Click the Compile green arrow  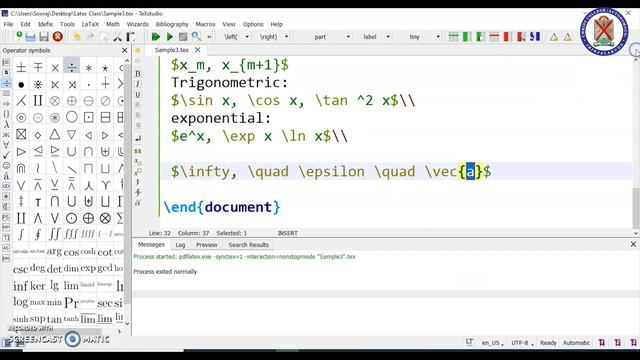click(169, 37)
